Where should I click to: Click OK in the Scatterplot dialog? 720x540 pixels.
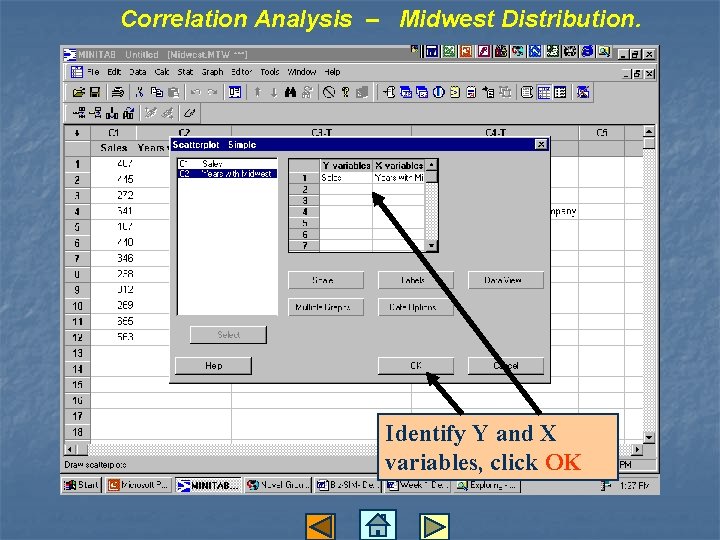click(416, 366)
